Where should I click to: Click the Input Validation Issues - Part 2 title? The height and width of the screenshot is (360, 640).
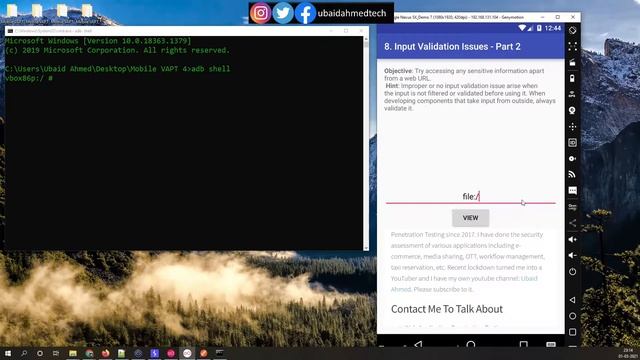[x=452, y=47]
